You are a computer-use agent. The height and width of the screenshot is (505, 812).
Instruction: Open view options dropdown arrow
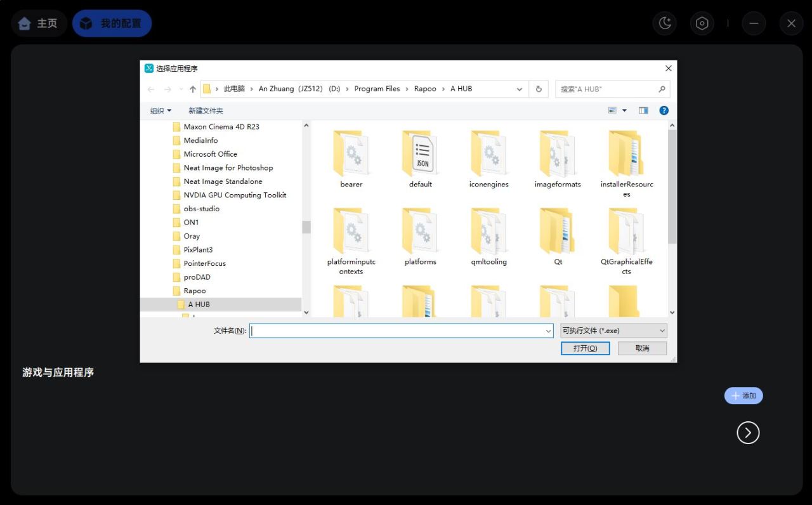[x=624, y=110]
